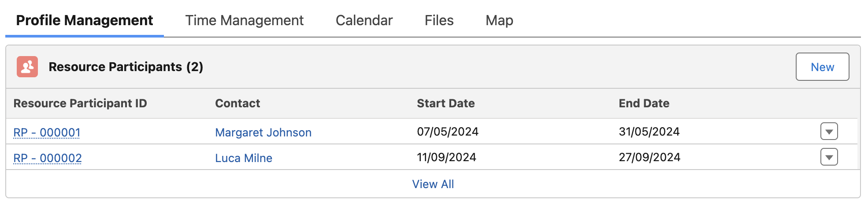This screenshot has width=868, height=204.
Task: Open record RP - 000001
Action: (47, 132)
